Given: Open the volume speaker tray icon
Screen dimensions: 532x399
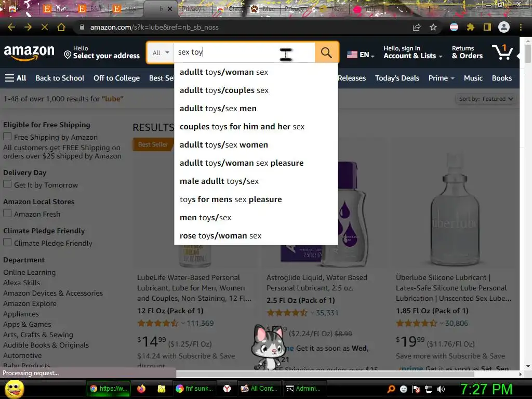Looking at the screenshot, I should point(441,389).
